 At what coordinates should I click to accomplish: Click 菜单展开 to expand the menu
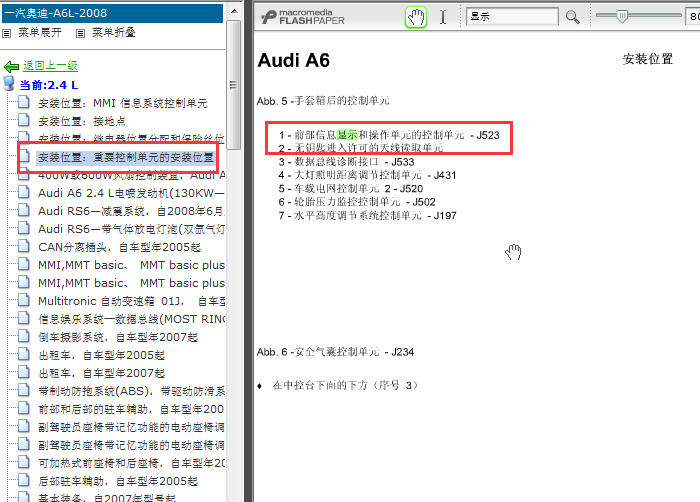(40, 33)
